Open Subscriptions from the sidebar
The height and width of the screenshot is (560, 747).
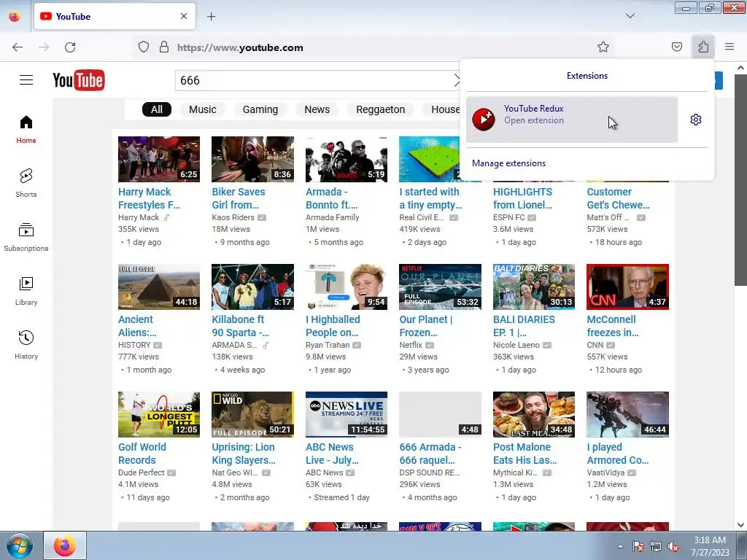(x=26, y=237)
